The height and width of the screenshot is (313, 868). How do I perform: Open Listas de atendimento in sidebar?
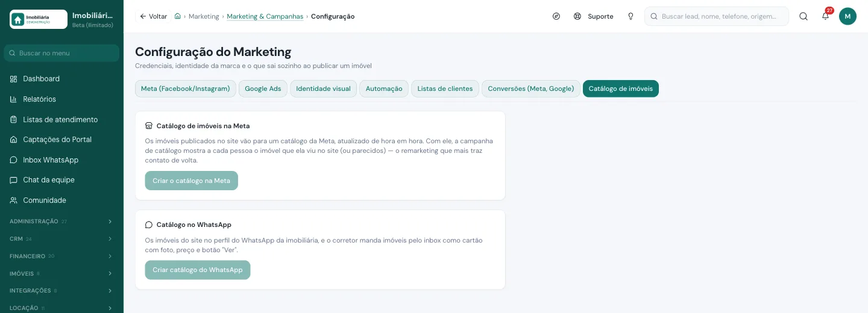tap(61, 120)
